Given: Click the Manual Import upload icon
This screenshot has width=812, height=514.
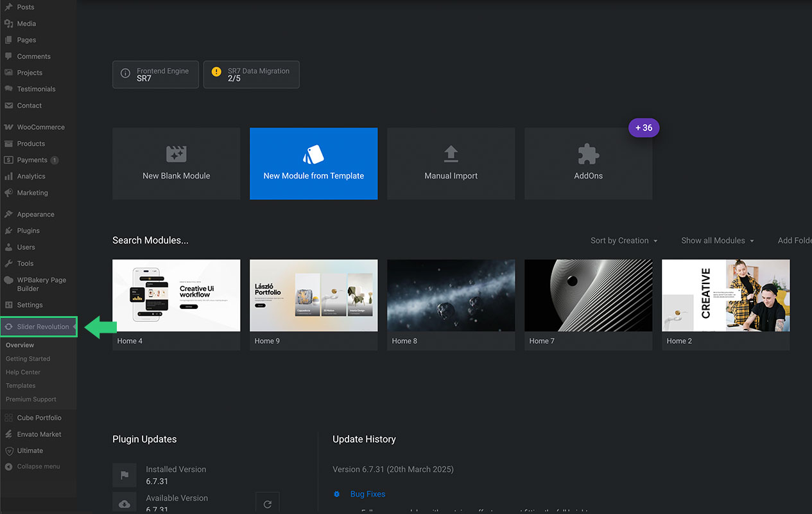Looking at the screenshot, I should pyautogui.click(x=451, y=154).
